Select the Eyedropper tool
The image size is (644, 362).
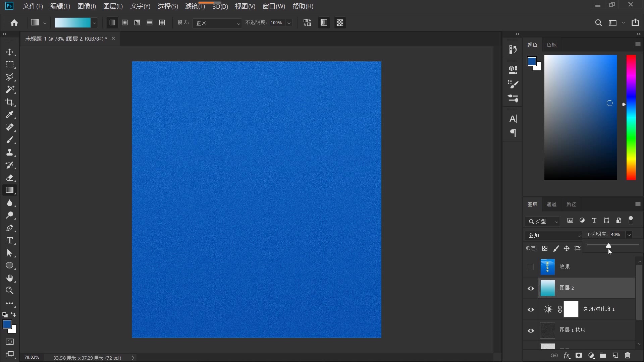(9, 115)
